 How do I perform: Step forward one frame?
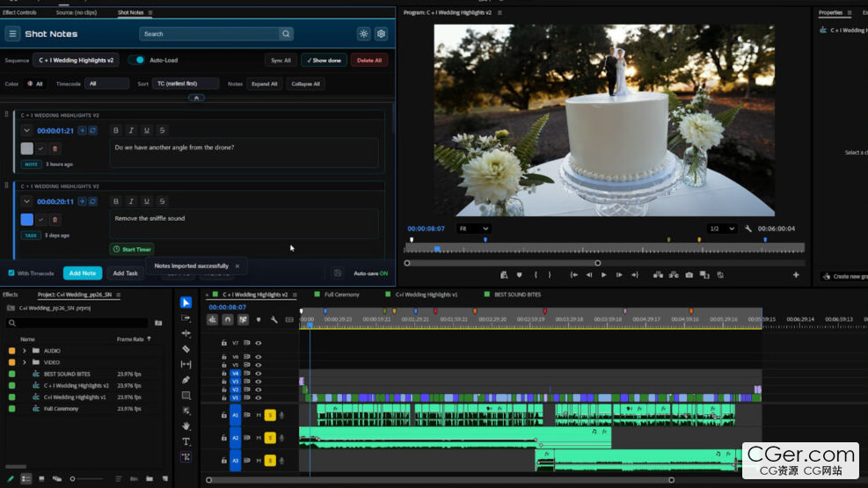click(619, 275)
